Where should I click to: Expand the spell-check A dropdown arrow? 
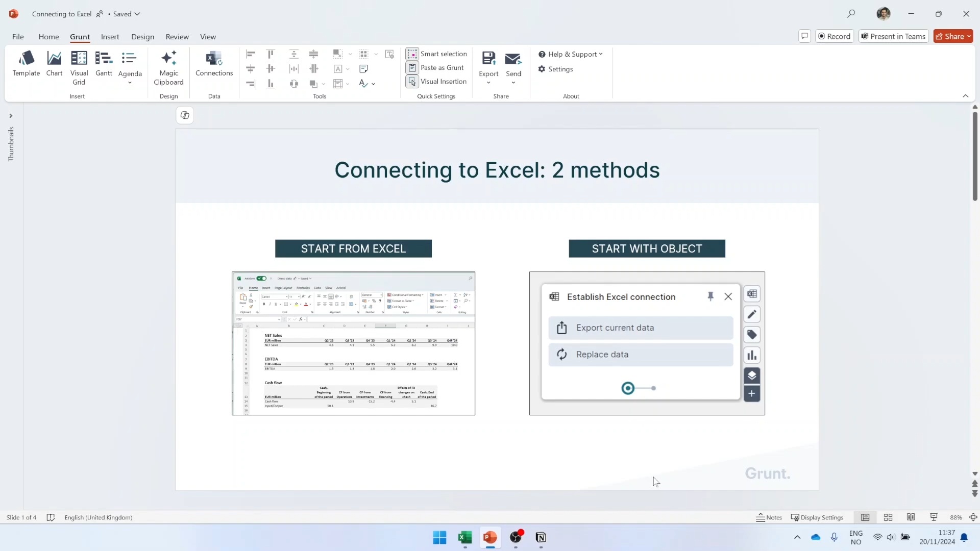click(374, 84)
